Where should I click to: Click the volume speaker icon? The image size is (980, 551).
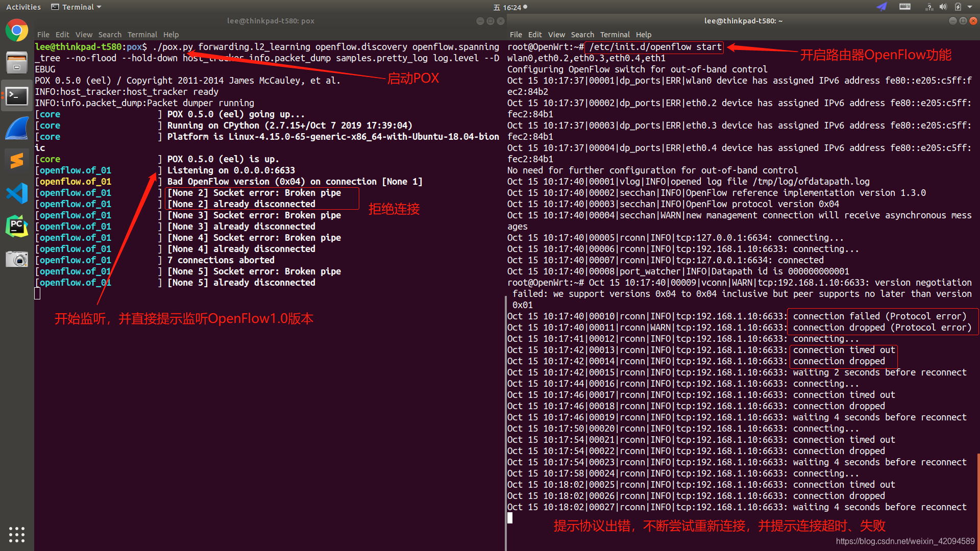coord(943,7)
